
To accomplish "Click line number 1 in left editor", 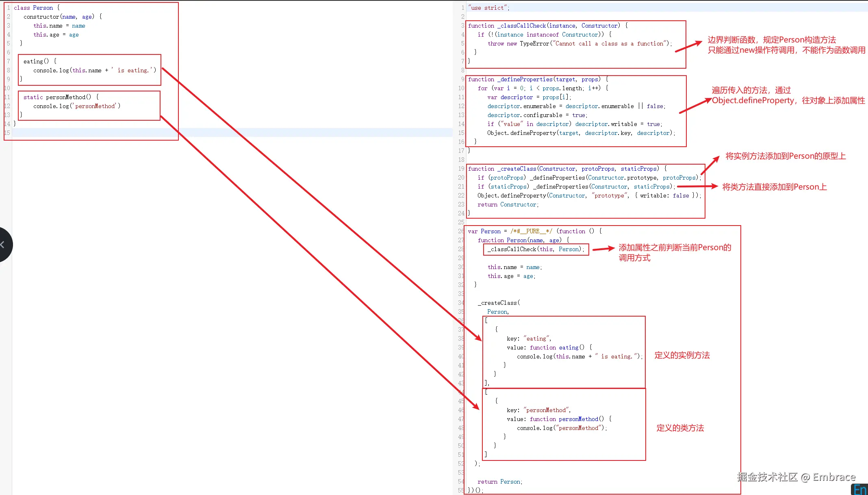I will [8, 8].
